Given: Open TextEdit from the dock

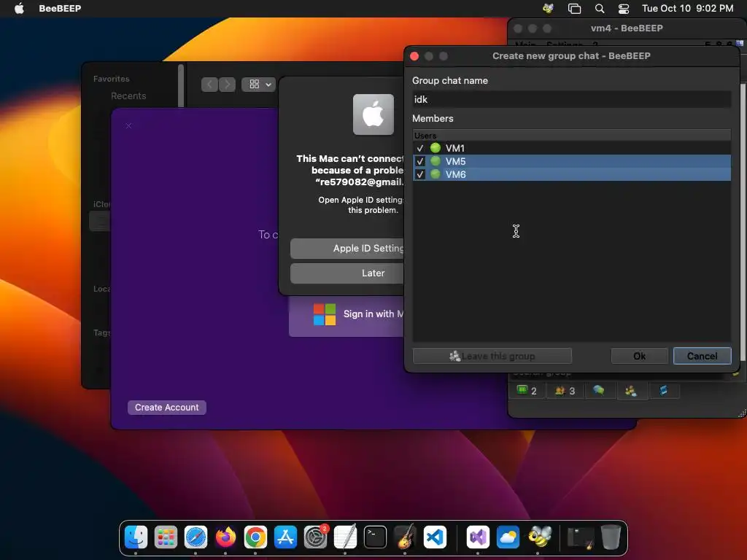Looking at the screenshot, I should point(345,537).
